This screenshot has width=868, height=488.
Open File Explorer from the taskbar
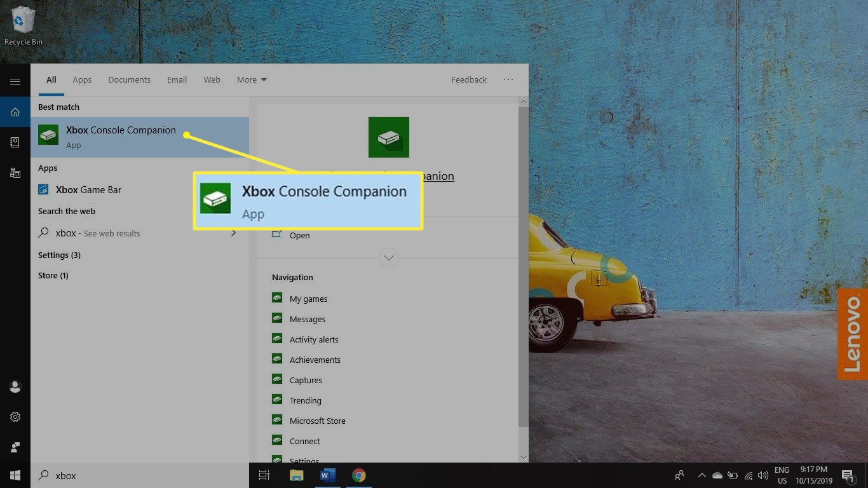tap(296, 475)
